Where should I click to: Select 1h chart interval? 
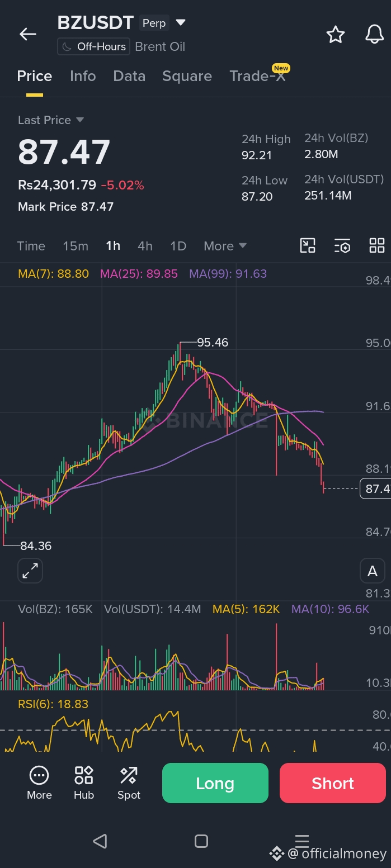113,246
